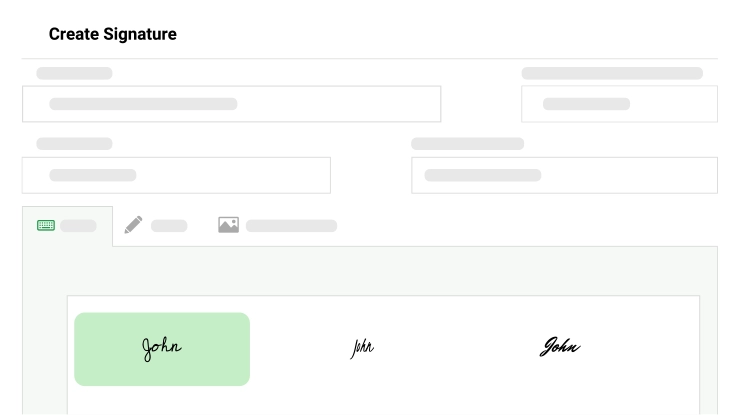Viewport: 739px width, 415px height.
Task: Click the label above second-row left field
Action: (x=74, y=144)
